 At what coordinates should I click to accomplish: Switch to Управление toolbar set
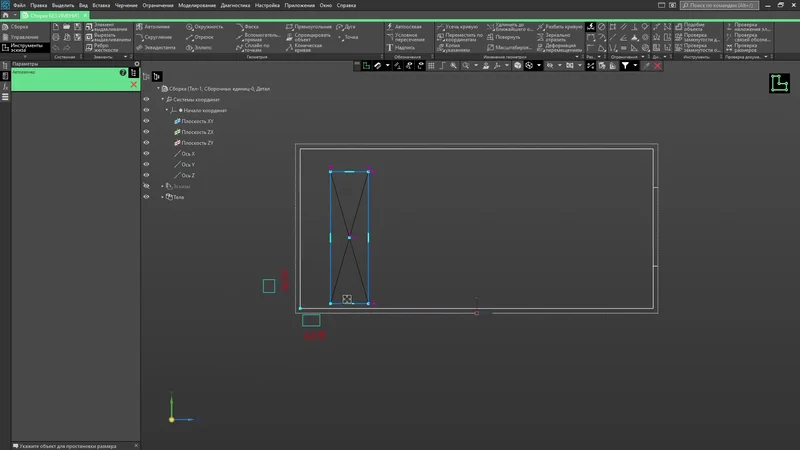click(25, 36)
